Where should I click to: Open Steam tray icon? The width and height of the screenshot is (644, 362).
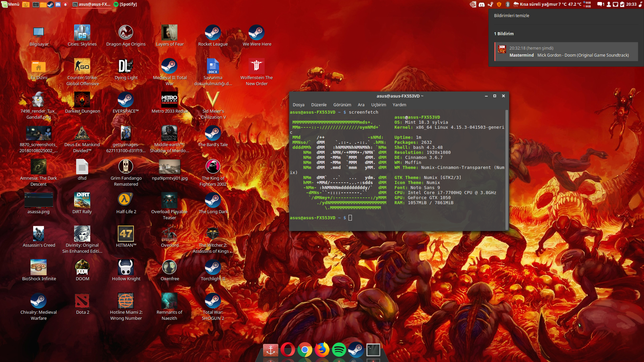(490, 4)
